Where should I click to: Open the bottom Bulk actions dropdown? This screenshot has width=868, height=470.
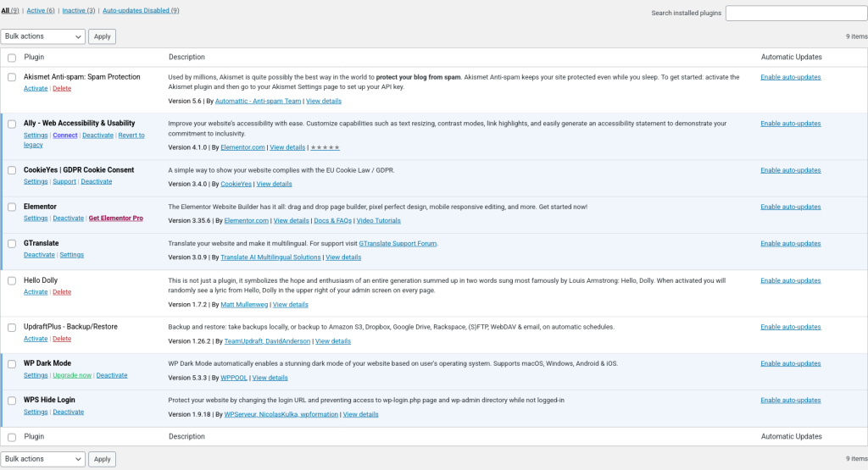(43, 459)
